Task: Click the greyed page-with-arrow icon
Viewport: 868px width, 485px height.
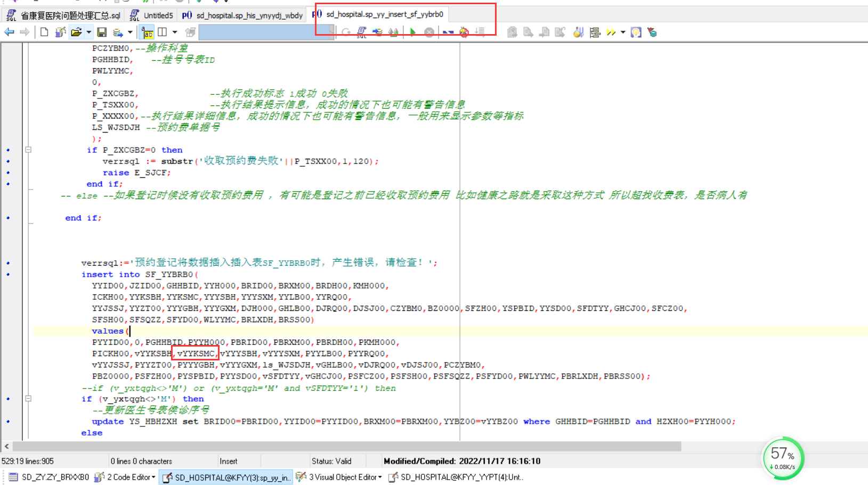Action: point(528,32)
